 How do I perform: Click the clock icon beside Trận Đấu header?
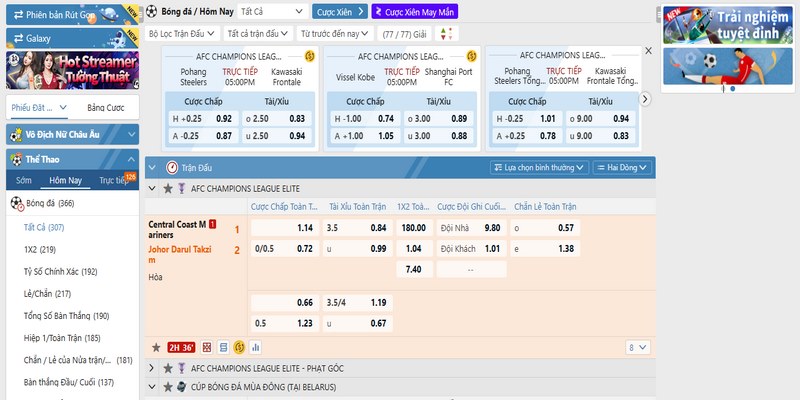pyautogui.click(x=172, y=168)
